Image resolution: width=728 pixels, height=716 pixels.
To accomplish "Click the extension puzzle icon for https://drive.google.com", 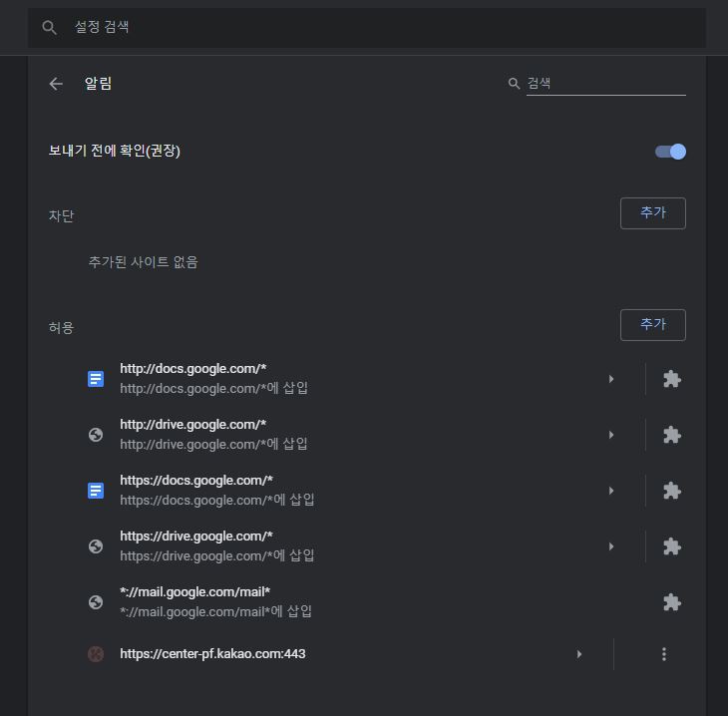I will 672,546.
